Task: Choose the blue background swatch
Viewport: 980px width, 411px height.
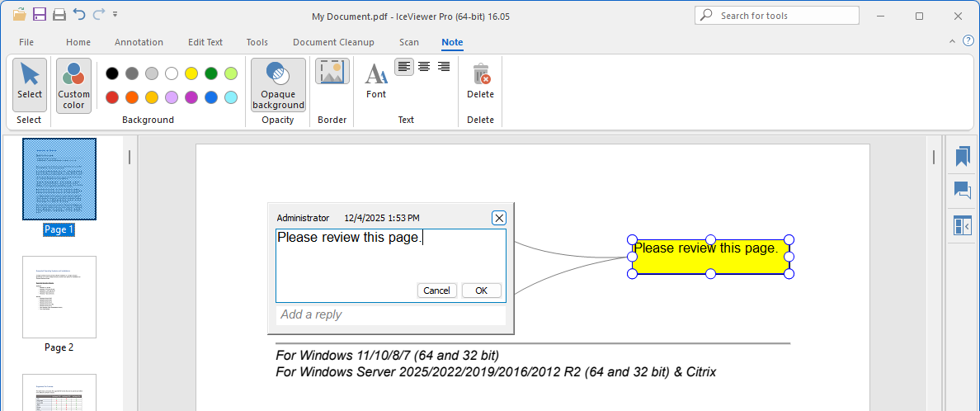Action: pyautogui.click(x=211, y=97)
